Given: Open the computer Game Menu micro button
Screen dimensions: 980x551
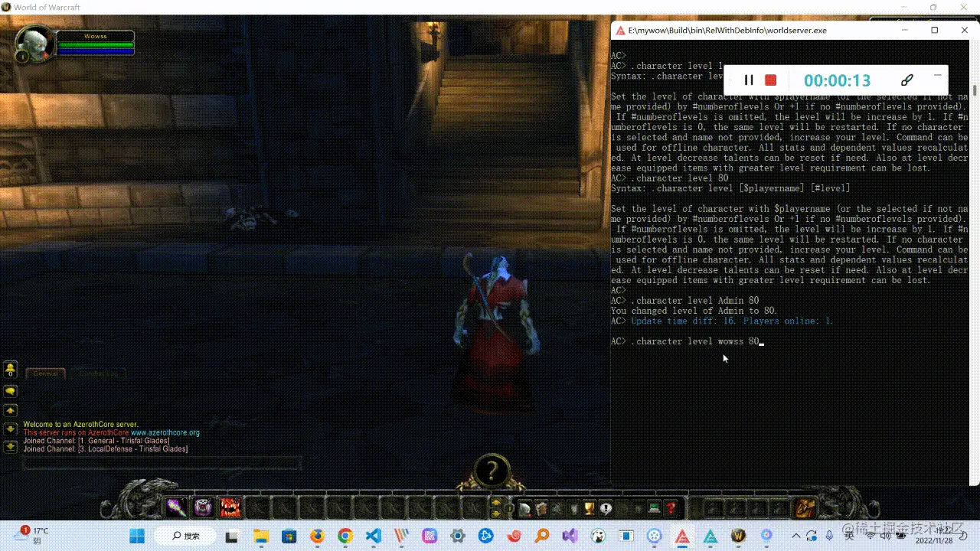Looking at the screenshot, I should tap(654, 508).
